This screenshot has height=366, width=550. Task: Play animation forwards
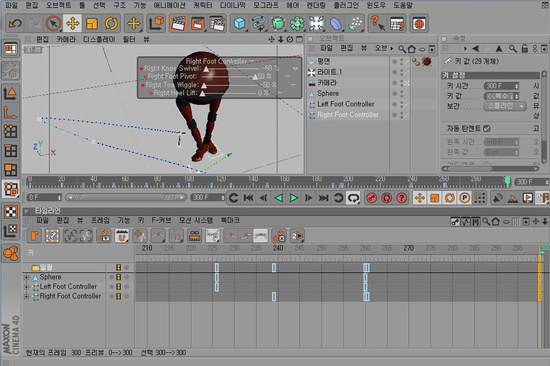pos(294,198)
